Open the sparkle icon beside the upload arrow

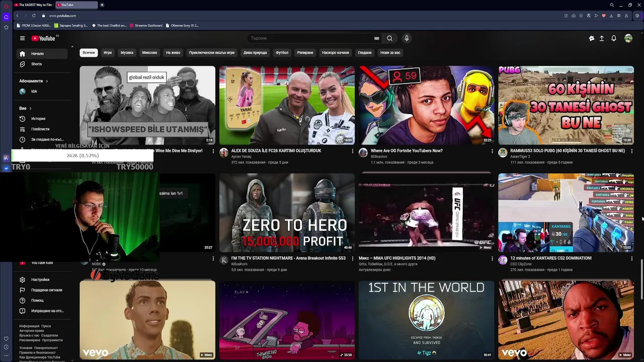pos(592,38)
